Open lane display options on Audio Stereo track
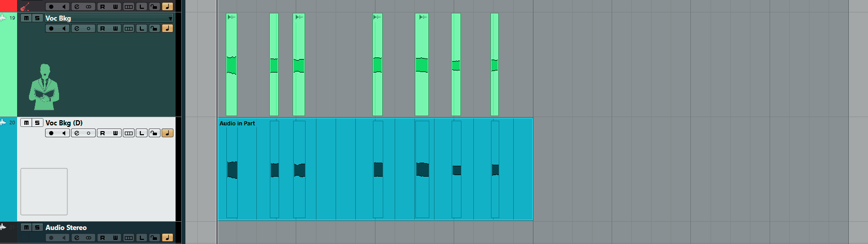The height and width of the screenshot is (244, 868). tap(129, 238)
